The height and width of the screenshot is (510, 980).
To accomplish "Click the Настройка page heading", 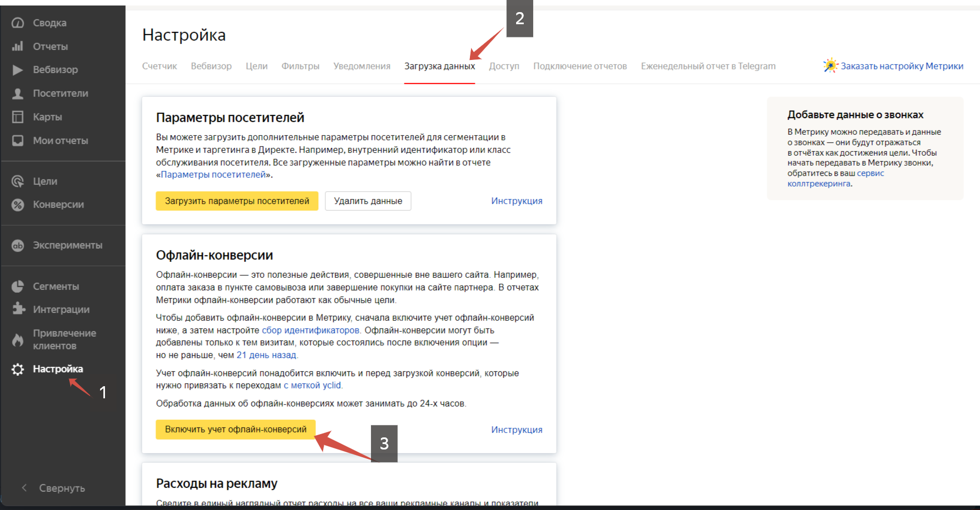I will pyautogui.click(x=184, y=35).
